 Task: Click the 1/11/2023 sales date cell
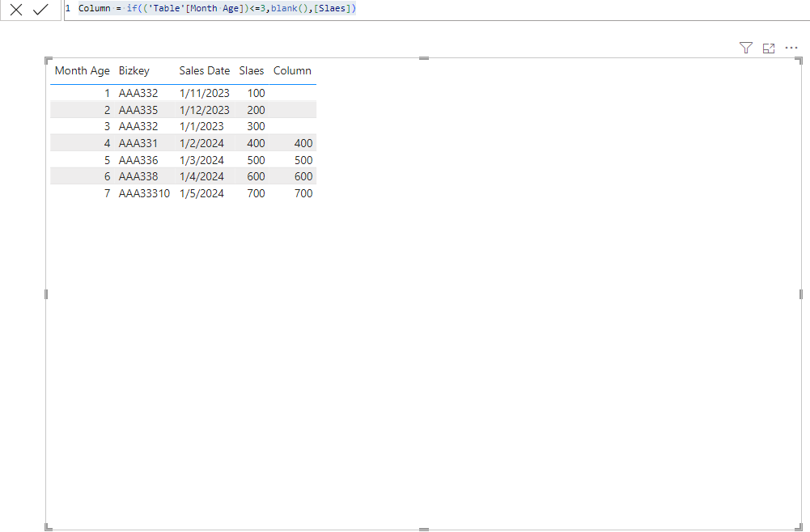[205, 94]
